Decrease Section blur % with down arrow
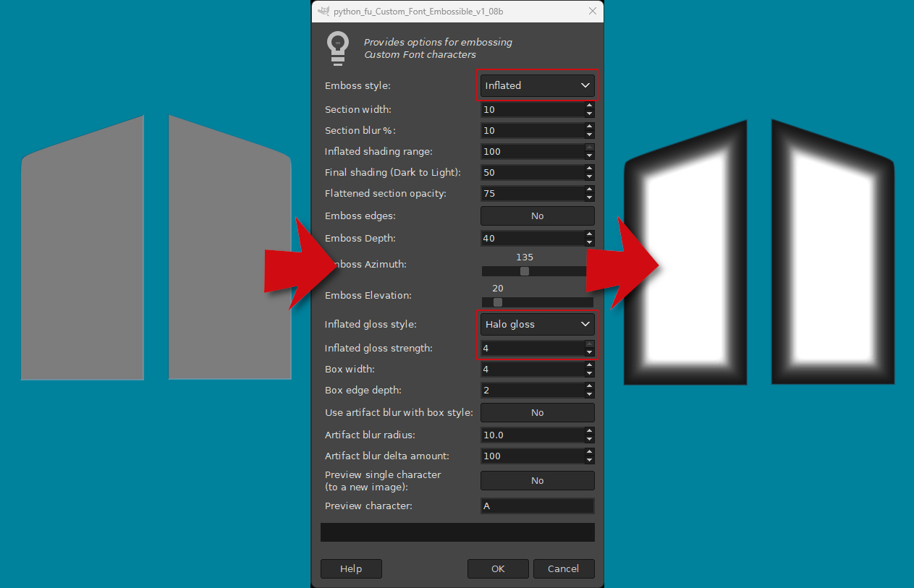The width and height of the screenshot is (914, 588). pos(590,135)
